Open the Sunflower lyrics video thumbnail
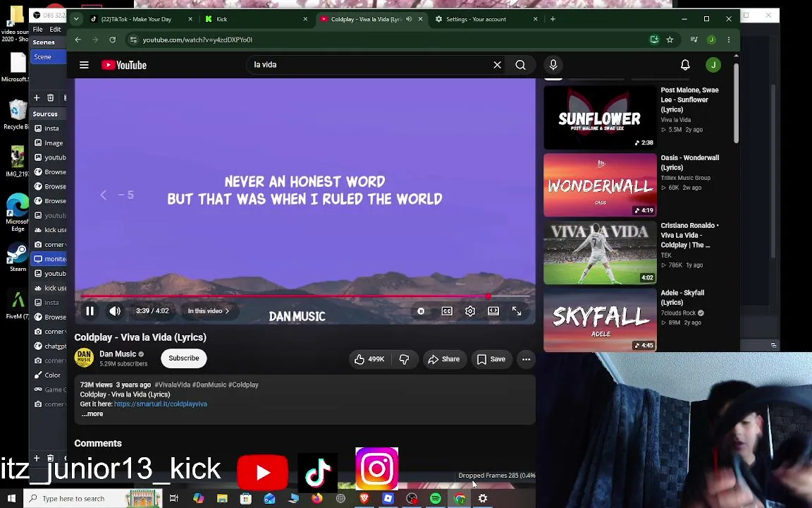Viewport: 812px width, 508px height. click(600, 117)
